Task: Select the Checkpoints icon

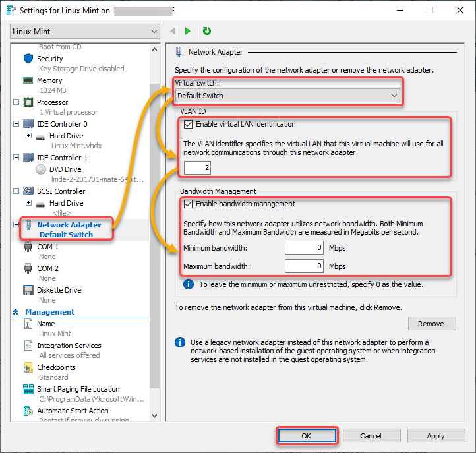Action: click(x=28, y=367)
